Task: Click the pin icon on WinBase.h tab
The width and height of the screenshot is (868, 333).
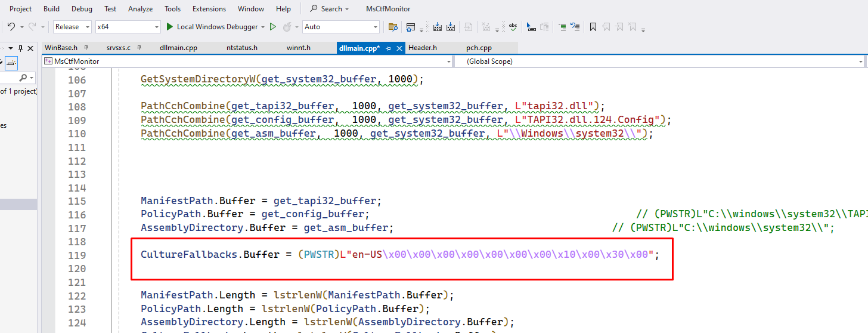Action: 86,48
